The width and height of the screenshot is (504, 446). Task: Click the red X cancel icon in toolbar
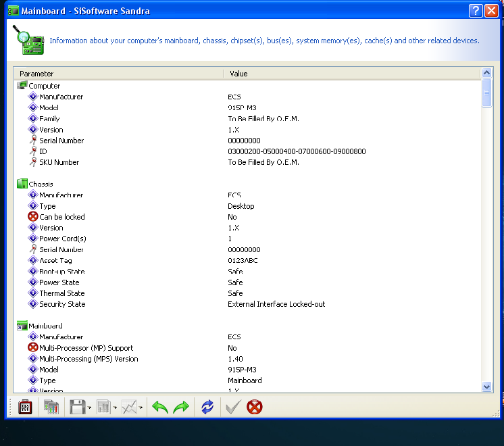255,407
